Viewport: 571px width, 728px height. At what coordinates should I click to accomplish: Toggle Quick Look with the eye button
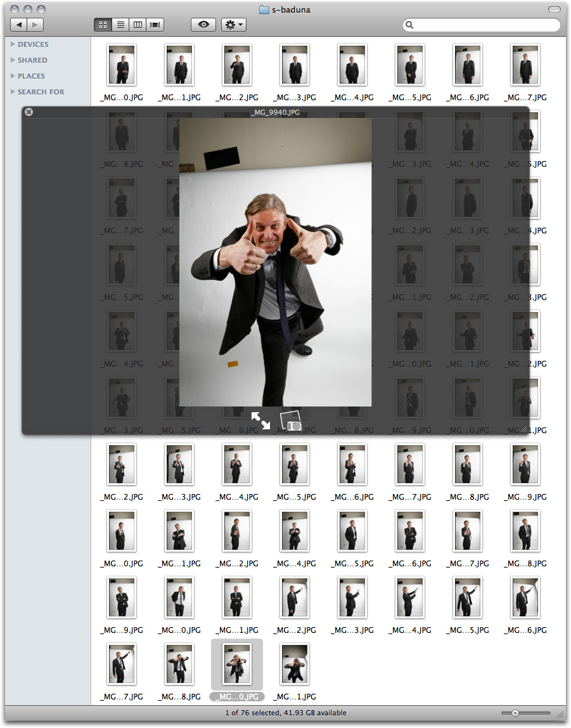(203, 25)
